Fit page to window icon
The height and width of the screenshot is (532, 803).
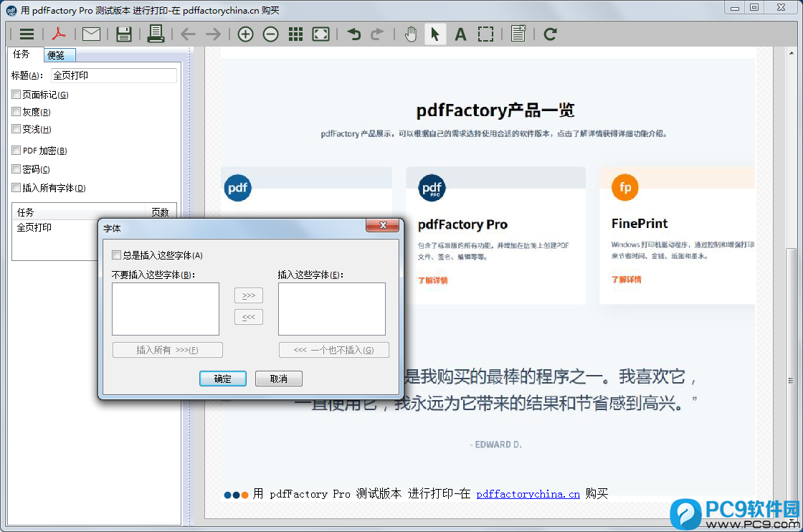point(321,34)
